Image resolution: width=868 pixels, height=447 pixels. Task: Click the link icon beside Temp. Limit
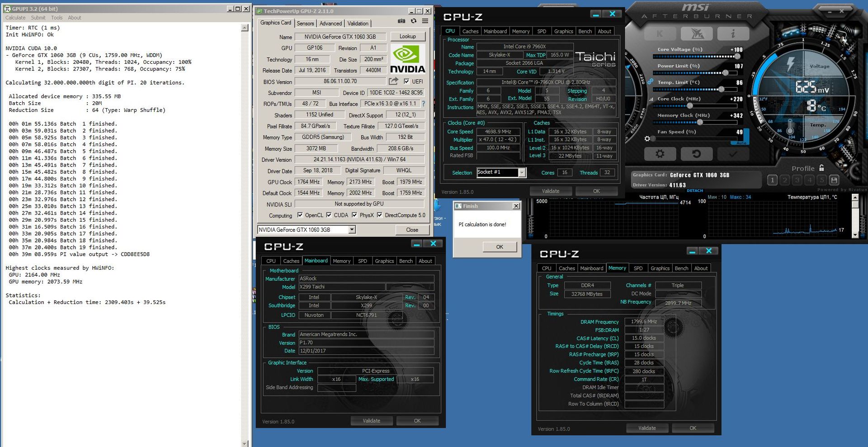650,82
